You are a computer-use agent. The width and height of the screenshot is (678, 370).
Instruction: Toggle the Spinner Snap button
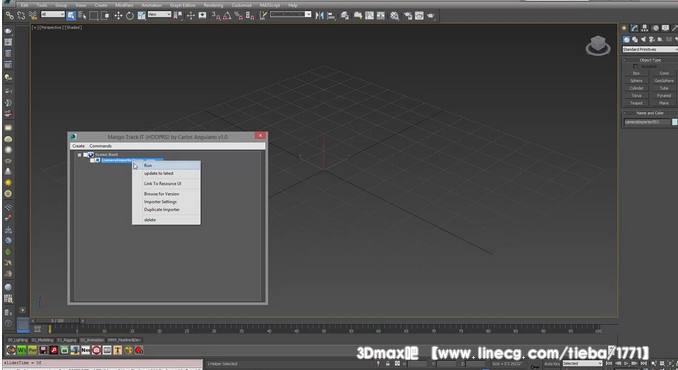(x=249, y=16)
